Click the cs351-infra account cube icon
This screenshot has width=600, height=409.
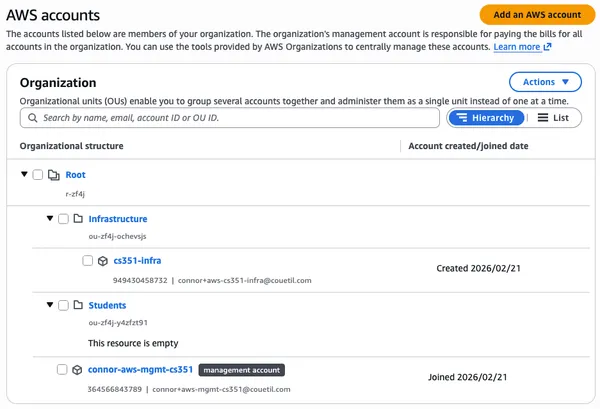(103, 261)
